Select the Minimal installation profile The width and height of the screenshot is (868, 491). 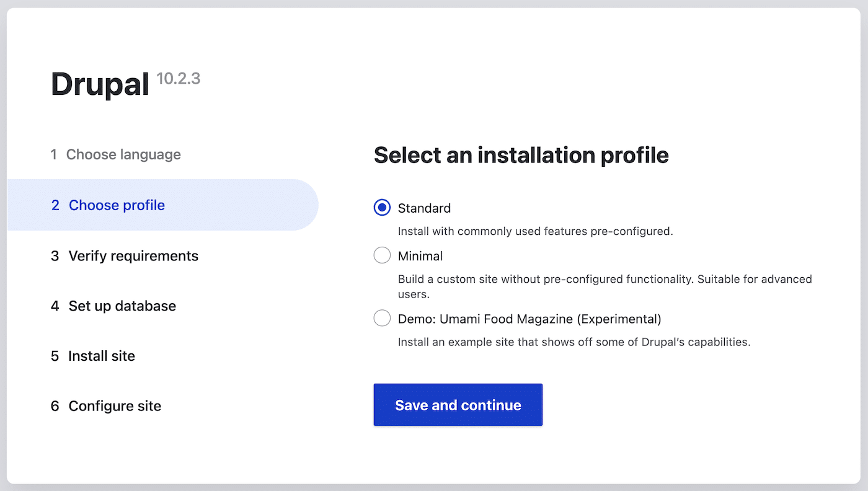pos(382,255)
